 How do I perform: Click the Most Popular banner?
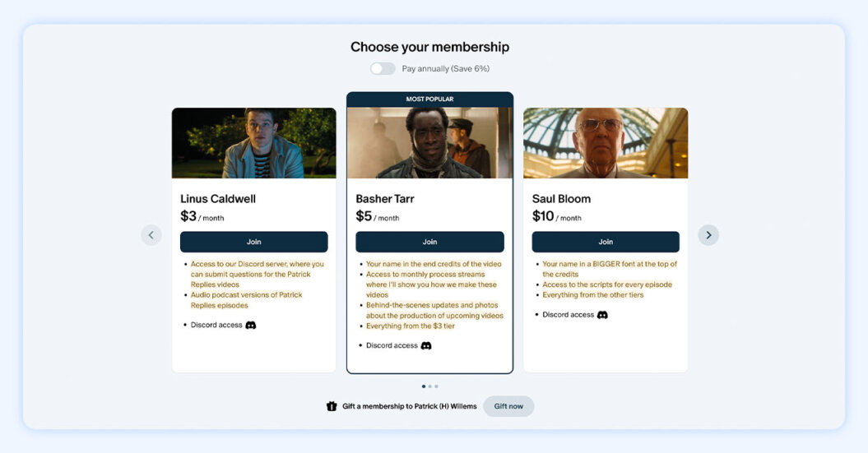(x=429, y=99)
